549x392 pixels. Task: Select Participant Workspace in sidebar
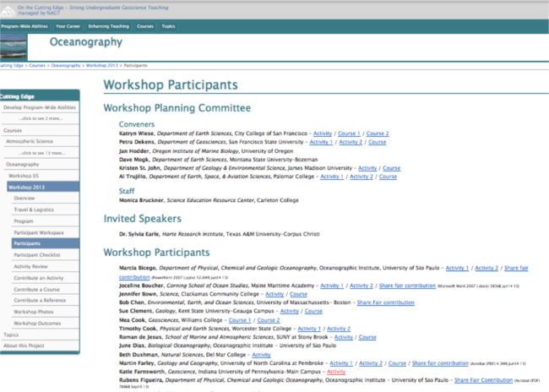click(x=39, y=231)
